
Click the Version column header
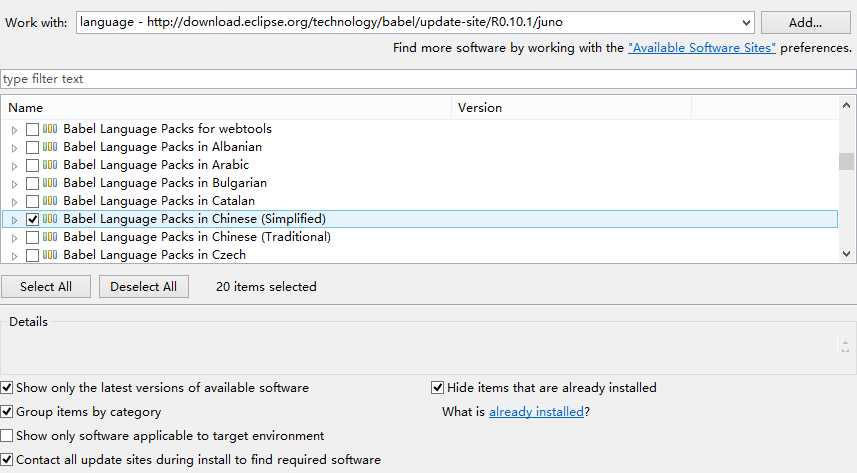[x=572, y=108]
